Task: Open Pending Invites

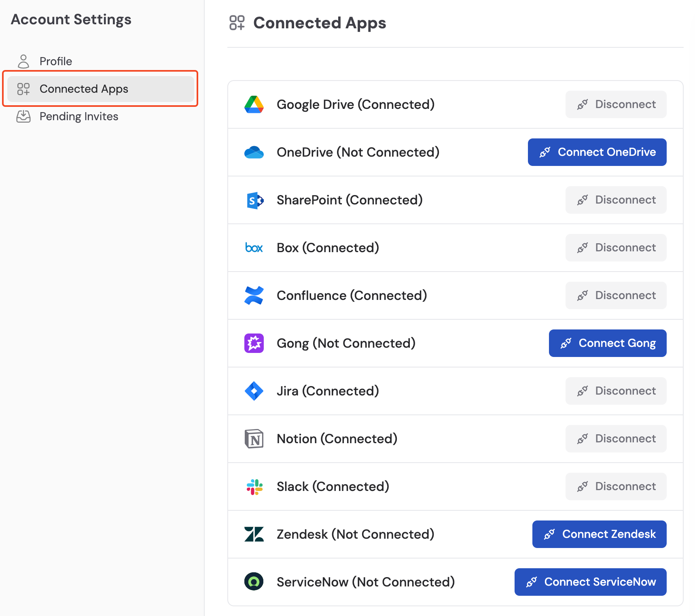Action: [x=79, y=116]
